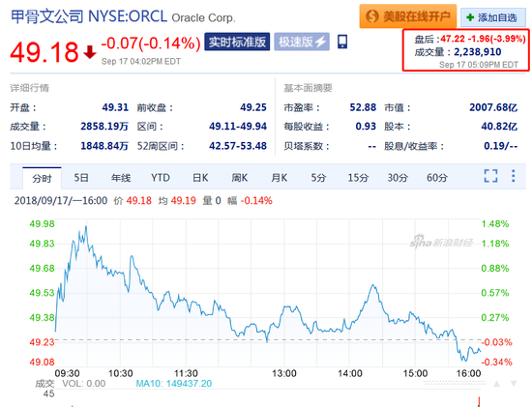Click the 成交 VOL: 0.00 label
Screen dimensions: 532x407
71,384
